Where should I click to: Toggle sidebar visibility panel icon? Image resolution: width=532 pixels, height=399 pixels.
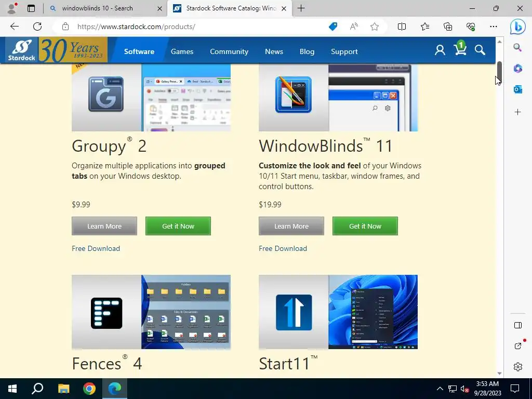[x=518, y=325]
